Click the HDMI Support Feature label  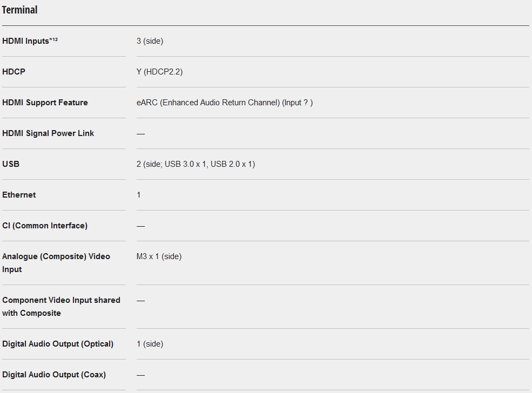[45, 103]
